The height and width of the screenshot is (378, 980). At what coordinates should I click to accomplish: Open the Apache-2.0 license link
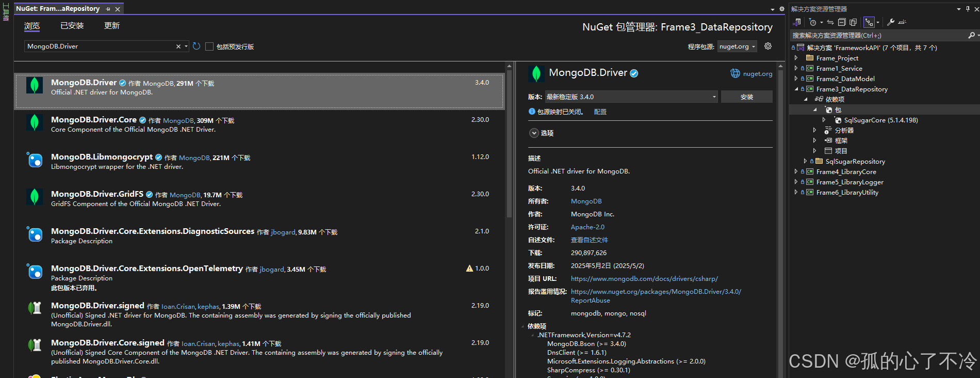(x=587, y=227)
